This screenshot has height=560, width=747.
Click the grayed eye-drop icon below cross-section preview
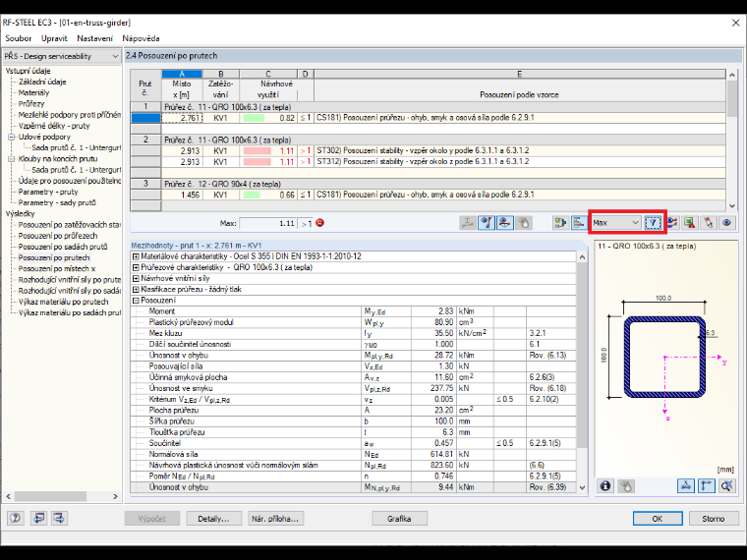(x=625, y=485)
